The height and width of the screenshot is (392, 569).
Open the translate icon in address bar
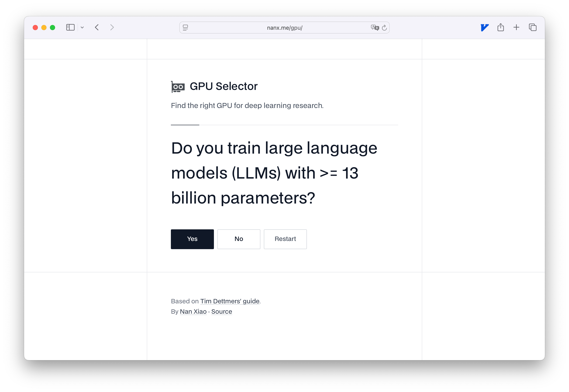click(x=375, y=28)
